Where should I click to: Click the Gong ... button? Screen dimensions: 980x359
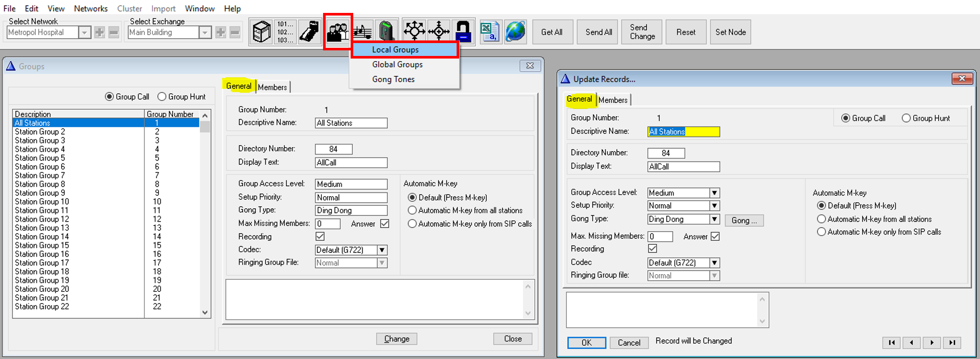click(744, 220)
